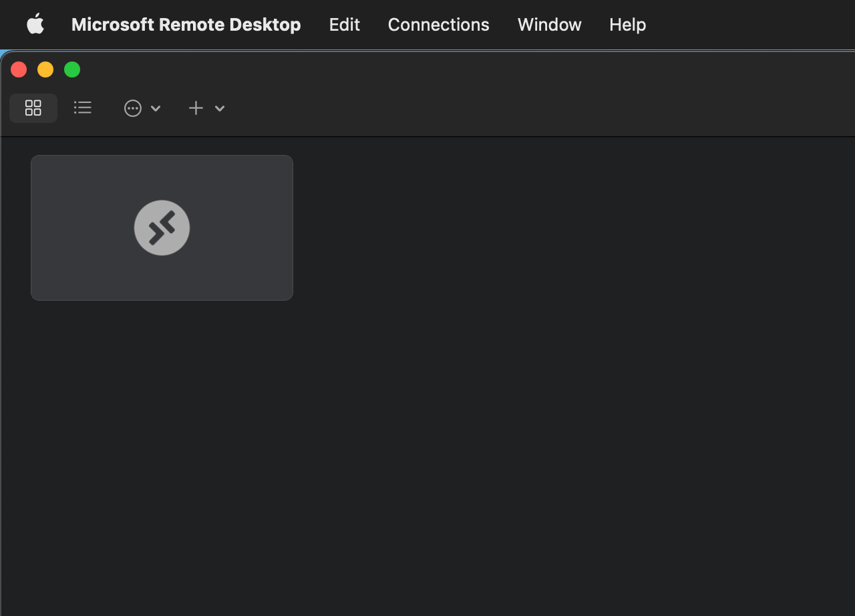Expand the chevron next to the ellipsis icon
The width and height of the screenshot is (855, 616).
click(x=156, y=108)
